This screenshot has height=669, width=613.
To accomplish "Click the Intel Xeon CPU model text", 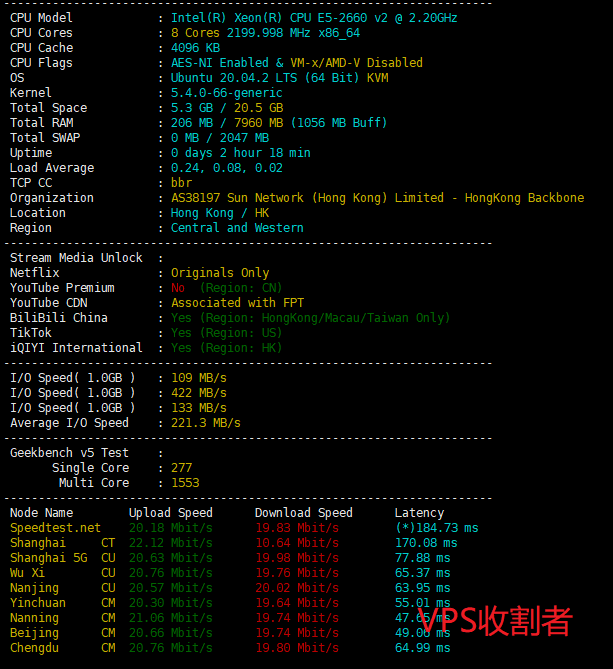I will point(314,18).
